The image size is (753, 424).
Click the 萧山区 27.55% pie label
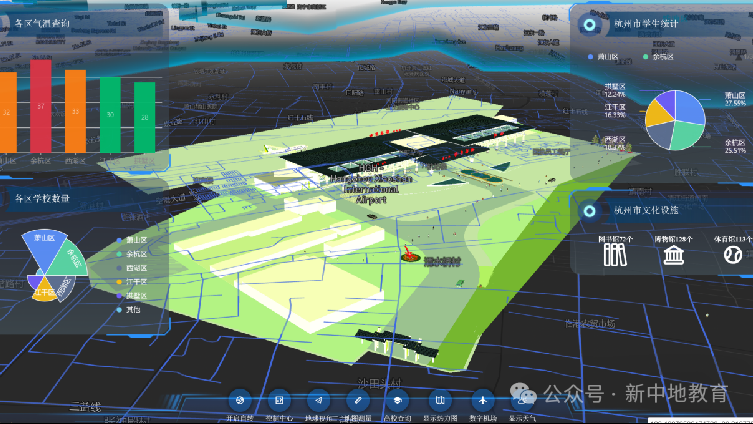(x=735, y=99)
